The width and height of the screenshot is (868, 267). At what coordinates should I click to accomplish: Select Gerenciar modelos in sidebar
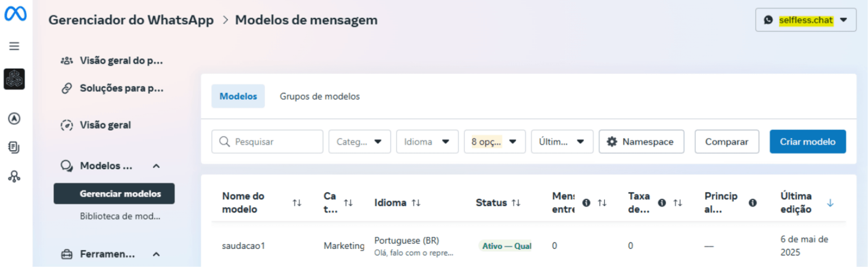[x=114, y=194]
